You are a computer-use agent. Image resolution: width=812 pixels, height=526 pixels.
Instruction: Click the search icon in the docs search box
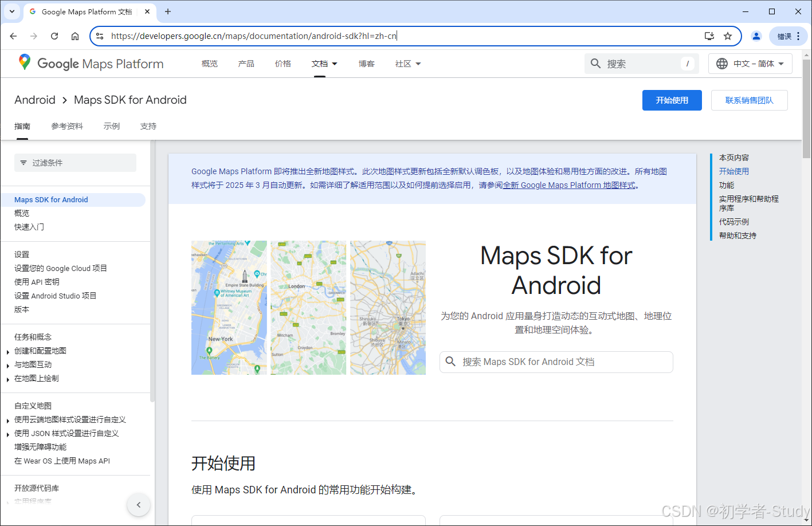coord(450,362)
